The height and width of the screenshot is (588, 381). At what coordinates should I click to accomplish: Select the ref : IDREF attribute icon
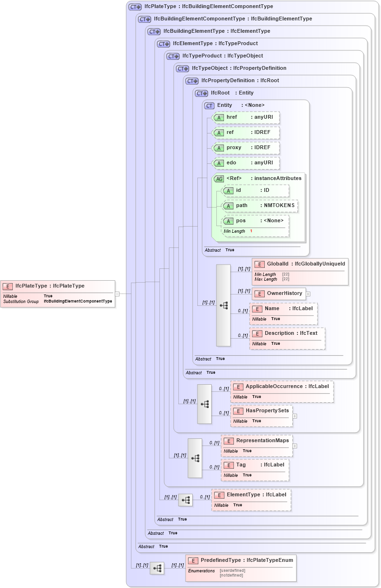point(219,133)
